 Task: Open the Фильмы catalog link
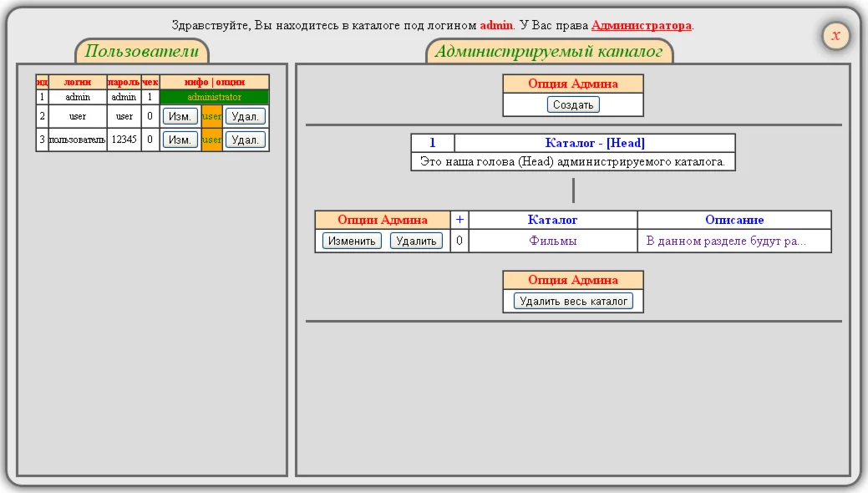coord(552,241)
